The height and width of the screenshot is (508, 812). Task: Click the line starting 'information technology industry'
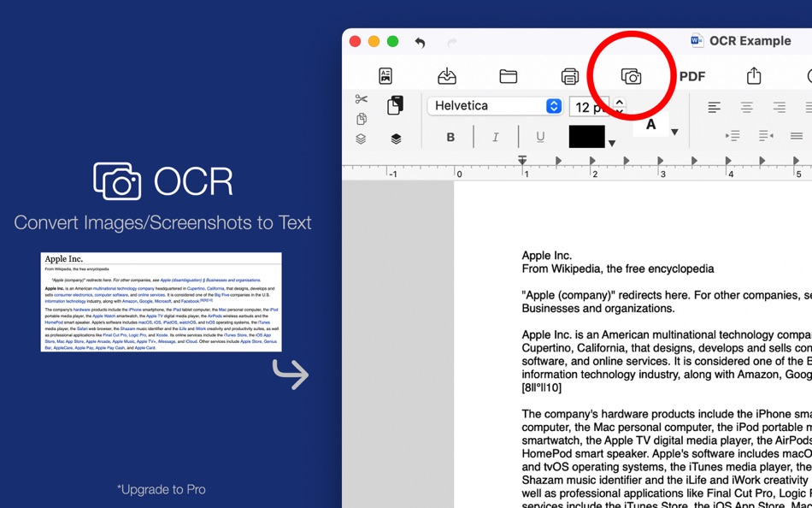(x=667, y=375)
